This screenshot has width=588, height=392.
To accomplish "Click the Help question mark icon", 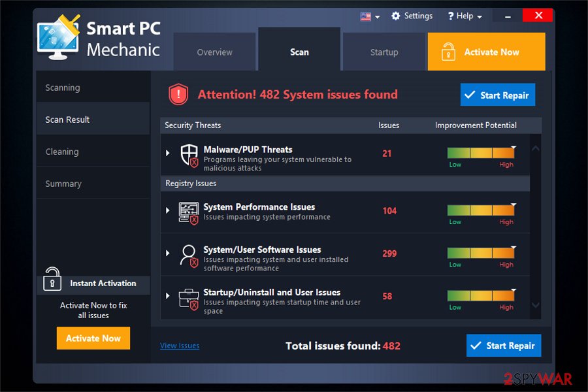I will click(450, 16).
